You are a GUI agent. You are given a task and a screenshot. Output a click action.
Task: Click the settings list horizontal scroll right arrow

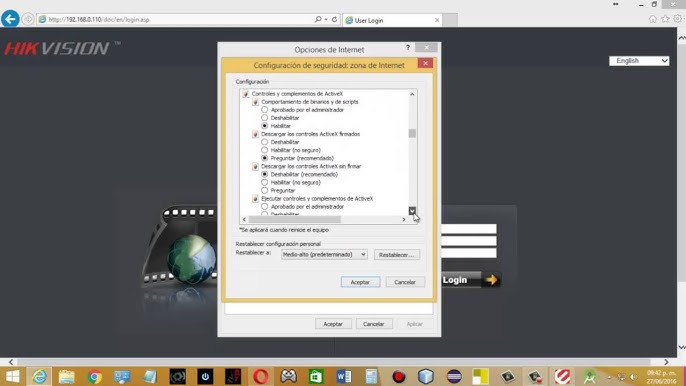click(x=404, y=219)
